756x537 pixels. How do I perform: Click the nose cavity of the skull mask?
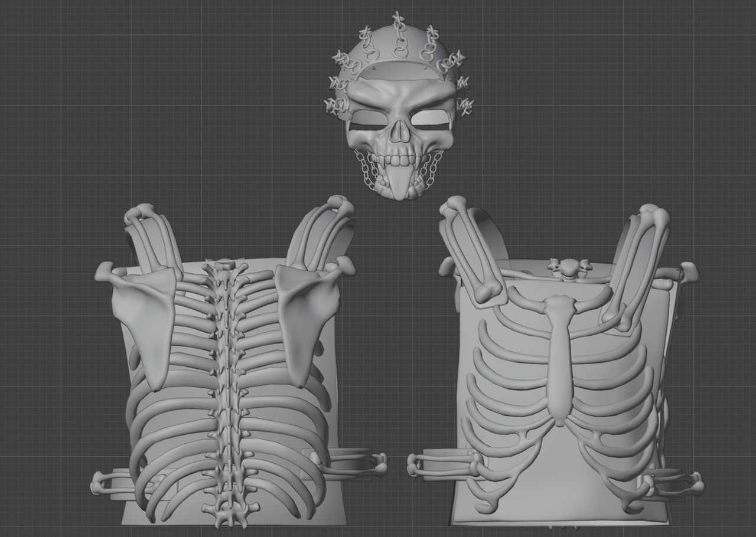(x=400, y=130)
